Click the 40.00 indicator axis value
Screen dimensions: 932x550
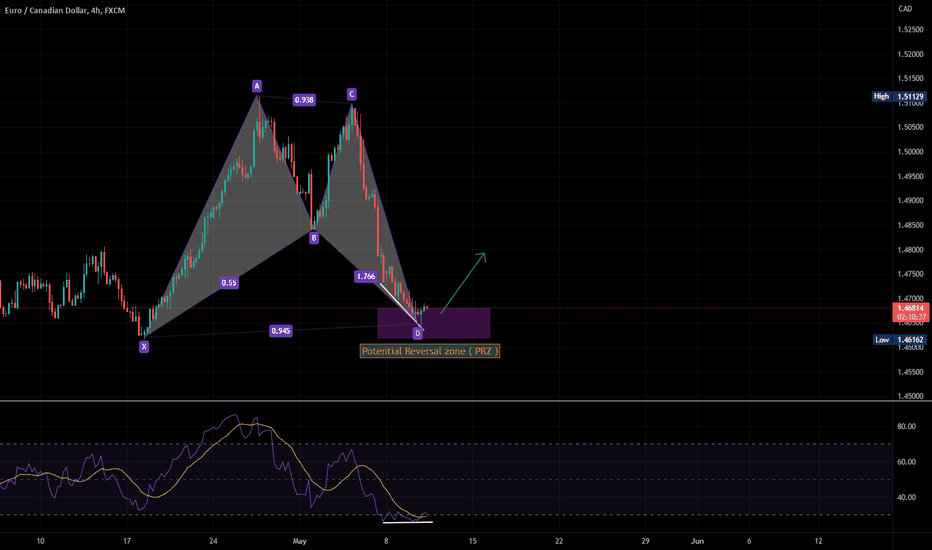pos(906,497)
